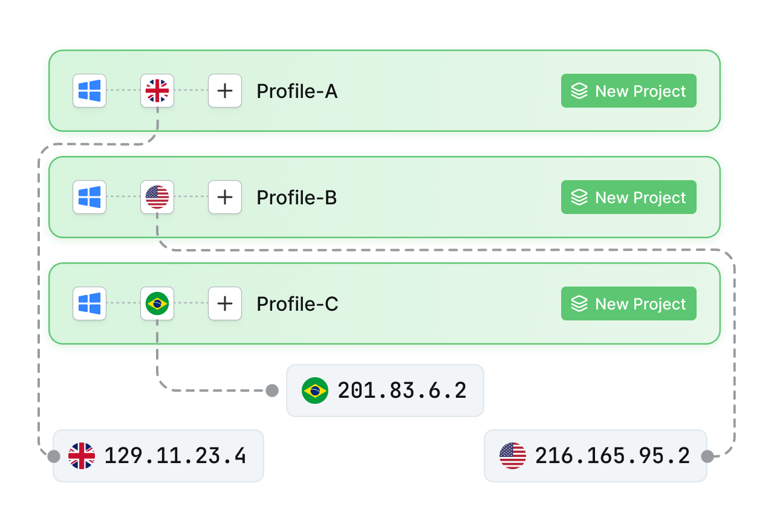The image size is (774, 532).
Task: Select the US flag icon in Profile-B
Action: point(157,197)
